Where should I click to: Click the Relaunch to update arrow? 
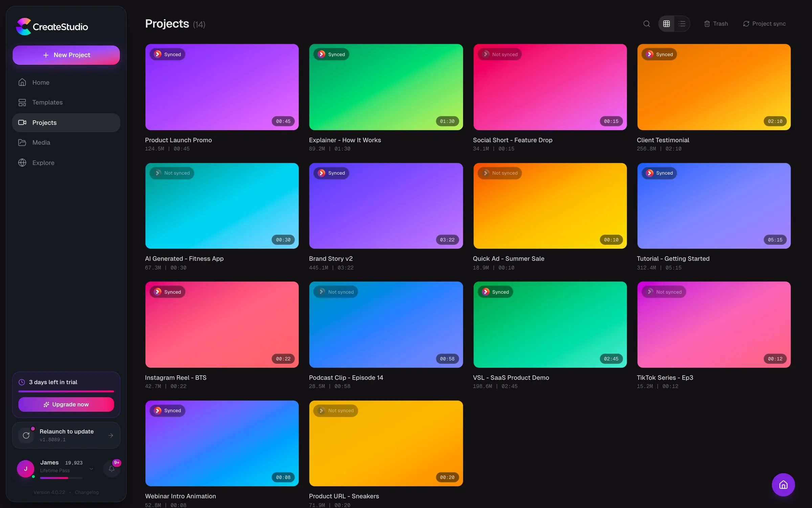coord(111,435)
